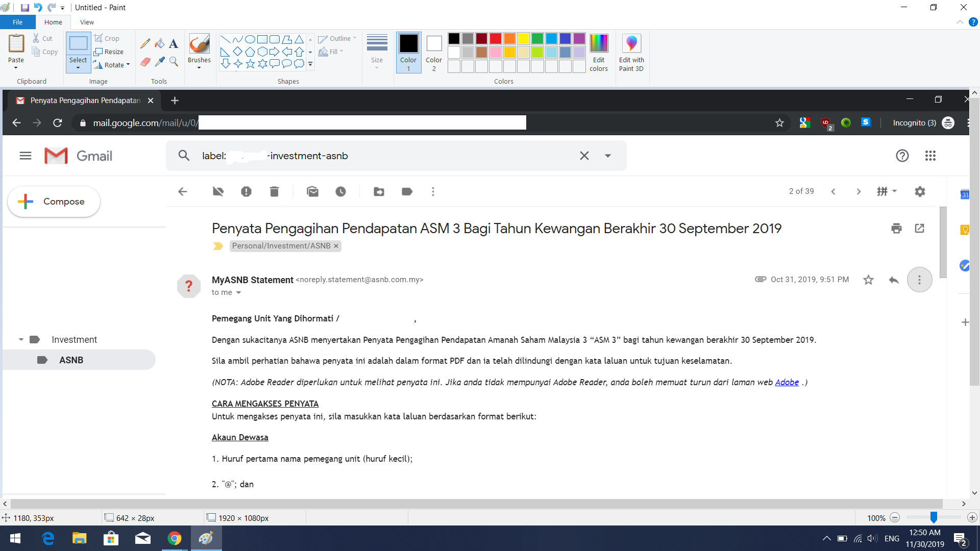This screenshot has height=551, width=980.
Task: Show Gmail search options dropdown
Action: coord(607,156)
